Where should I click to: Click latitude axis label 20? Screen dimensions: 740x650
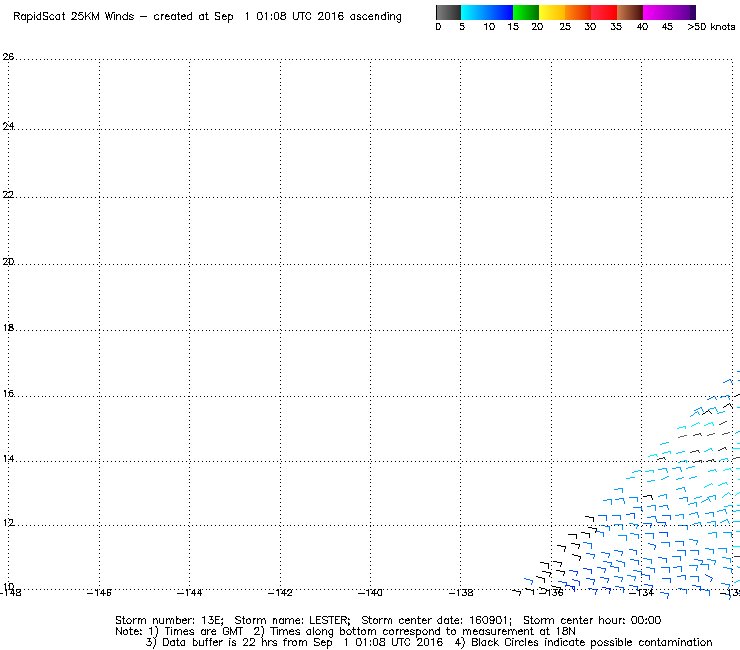pos(8,262)
